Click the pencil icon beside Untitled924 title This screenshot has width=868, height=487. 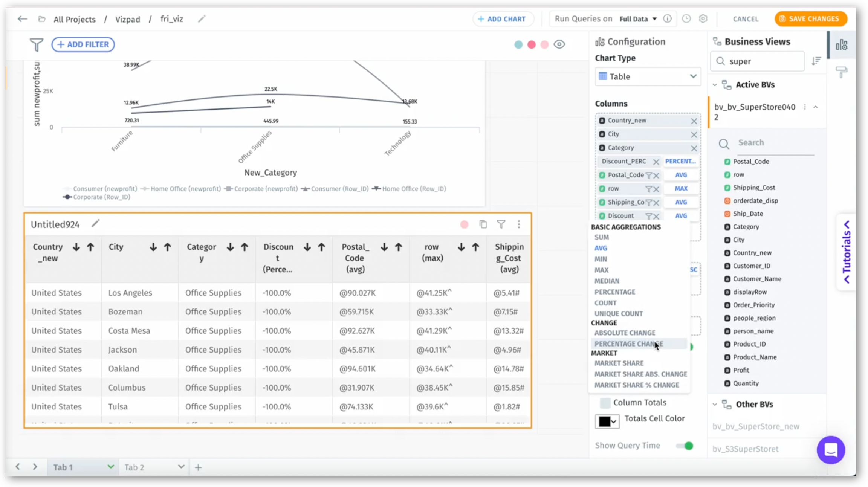(95, 224)
